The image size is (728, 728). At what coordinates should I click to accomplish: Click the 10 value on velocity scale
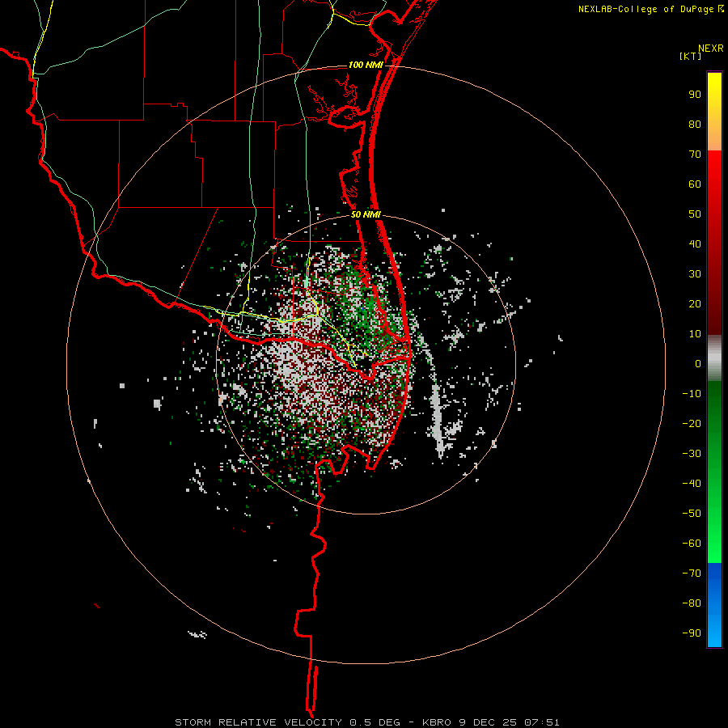pyautogui.click(x=695, y=334)
